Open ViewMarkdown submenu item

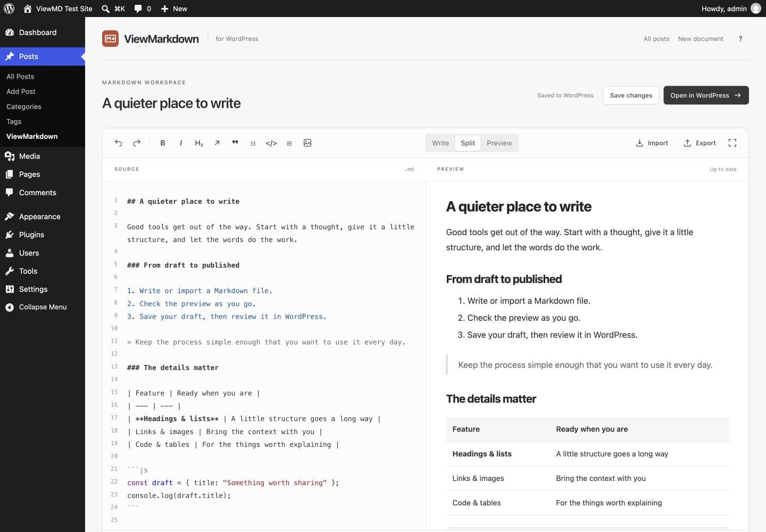click(x=32, y=136)
